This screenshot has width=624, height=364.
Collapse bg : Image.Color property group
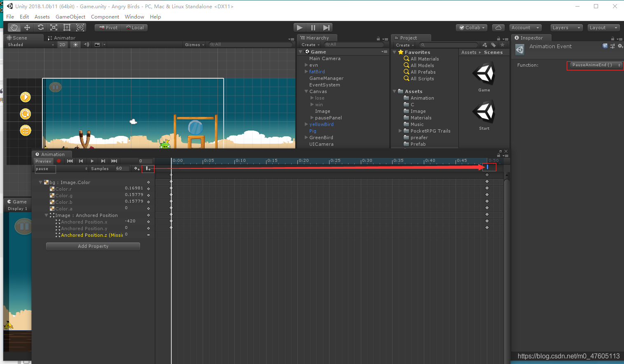click(40, 182)
